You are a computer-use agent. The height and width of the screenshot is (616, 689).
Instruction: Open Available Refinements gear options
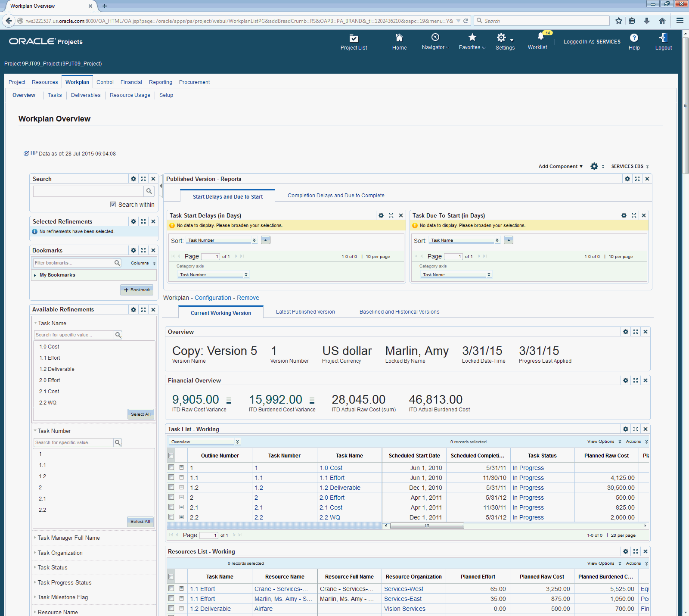(x=133, y=310)
